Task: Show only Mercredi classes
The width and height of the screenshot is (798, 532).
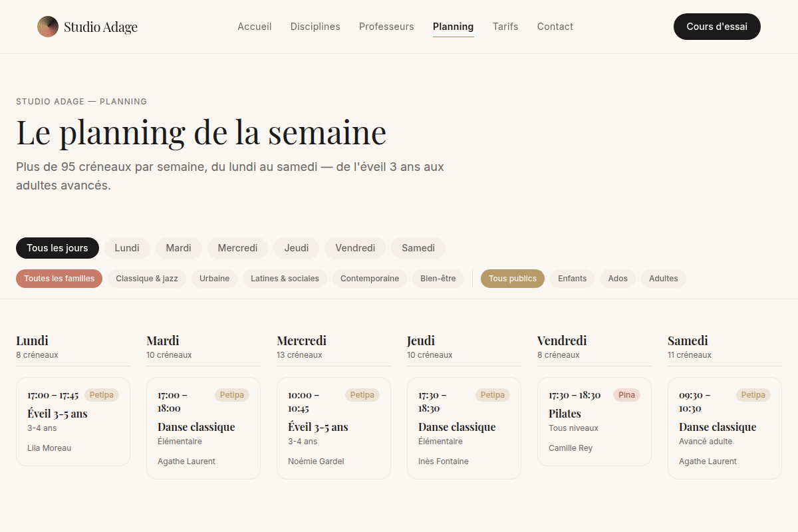Action: click(x=237, y=248)
